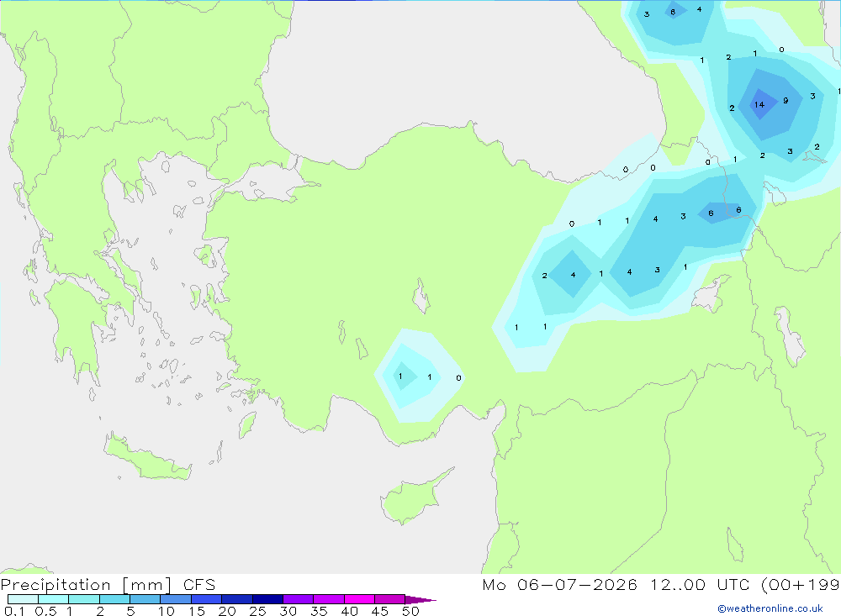
Task: Click the '14' precipitation value on map
Action: click(x=759, y=104)
